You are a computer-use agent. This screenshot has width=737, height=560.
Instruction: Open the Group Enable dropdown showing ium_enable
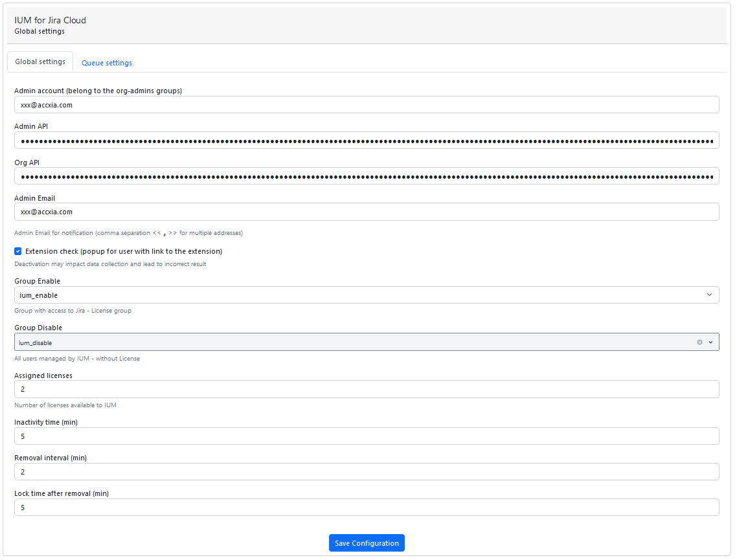pos(356,295)
